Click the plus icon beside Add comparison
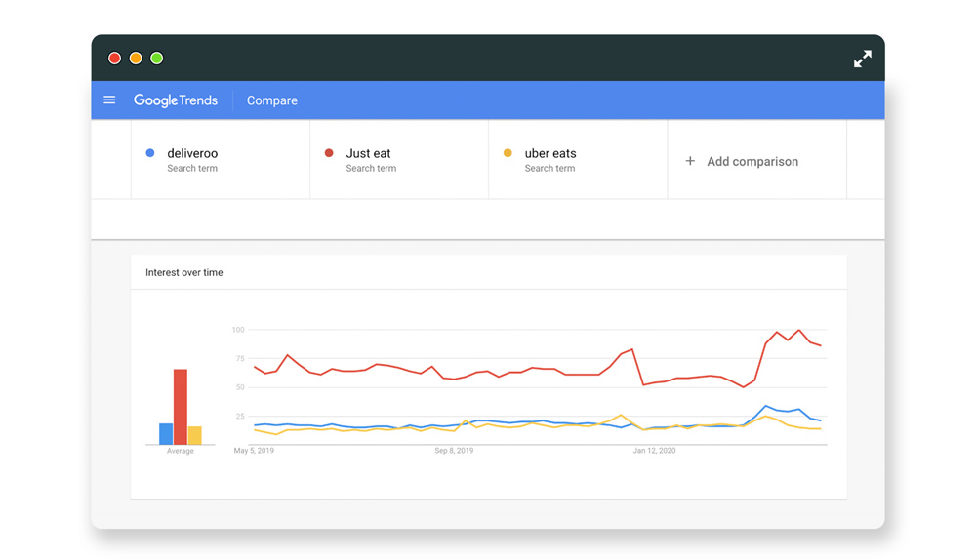The width and height of the screenshot is (976, 560). 690,161
